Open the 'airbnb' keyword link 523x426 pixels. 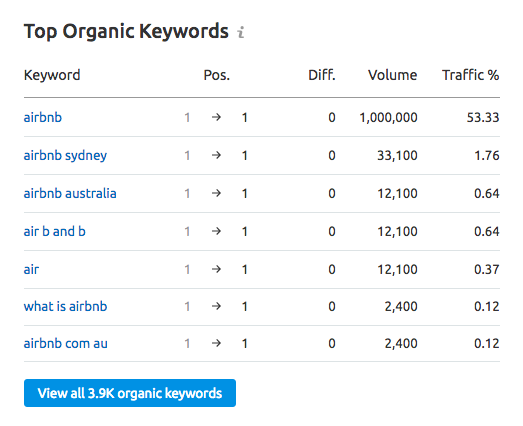pos(43,117)
